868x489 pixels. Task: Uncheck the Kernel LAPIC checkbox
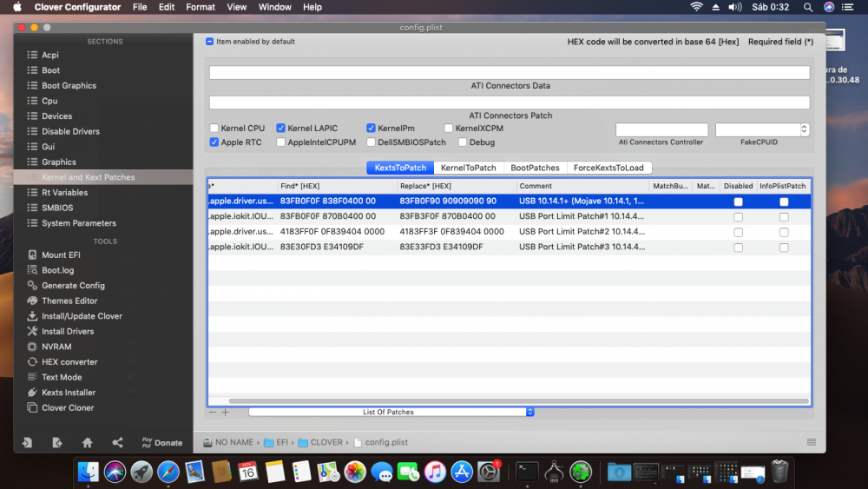tap(280, 128)
